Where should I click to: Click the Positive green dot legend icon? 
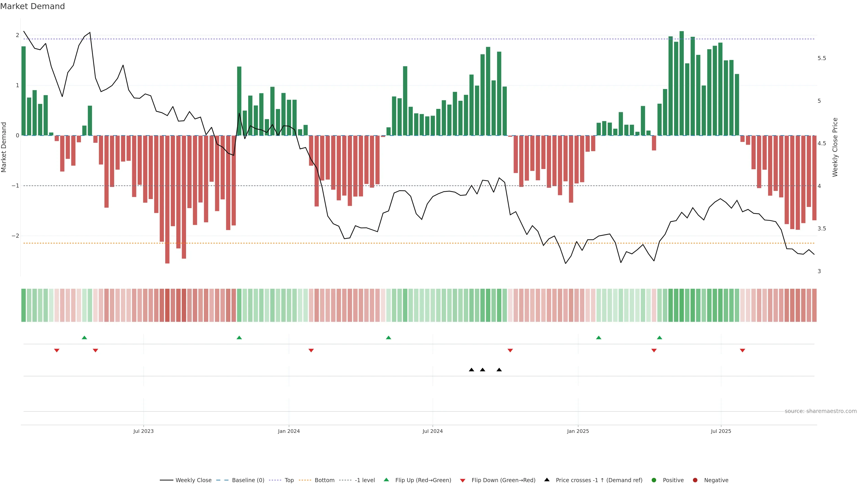pos(654,480)
